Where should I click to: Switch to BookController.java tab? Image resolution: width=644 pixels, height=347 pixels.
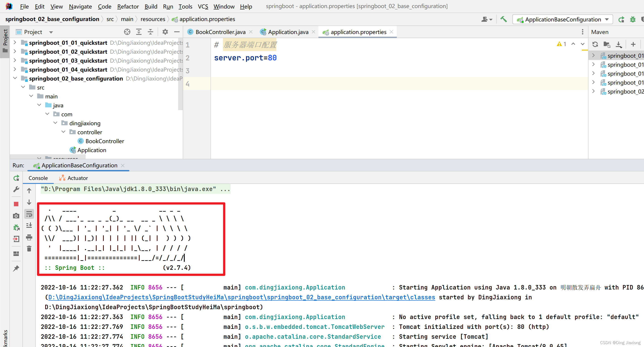click(221, 32)
